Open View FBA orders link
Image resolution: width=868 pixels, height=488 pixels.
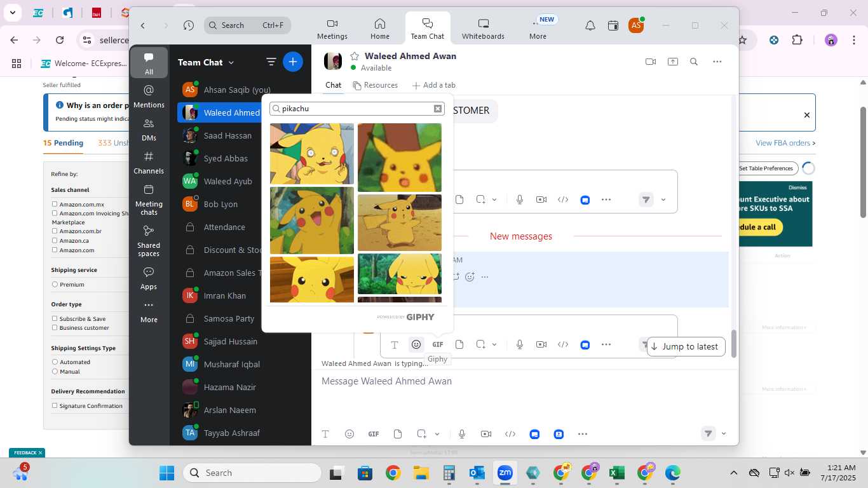[785, 143]
